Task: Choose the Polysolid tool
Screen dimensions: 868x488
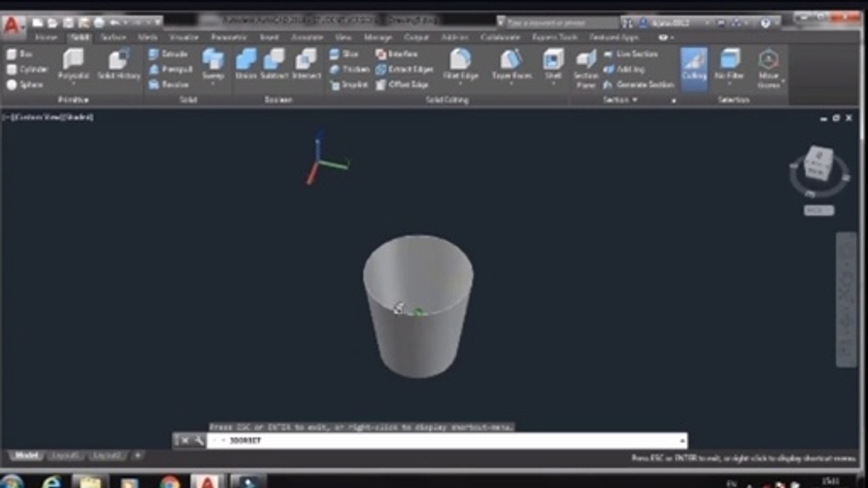Action: point(73,64)
